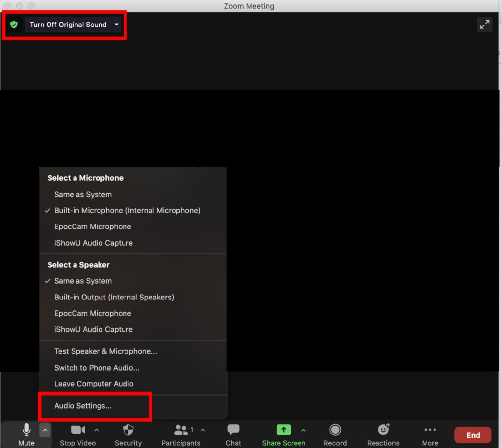The image size is (502, 448).
Task: Open Audio Settings… menu entry
Action: 133,406
